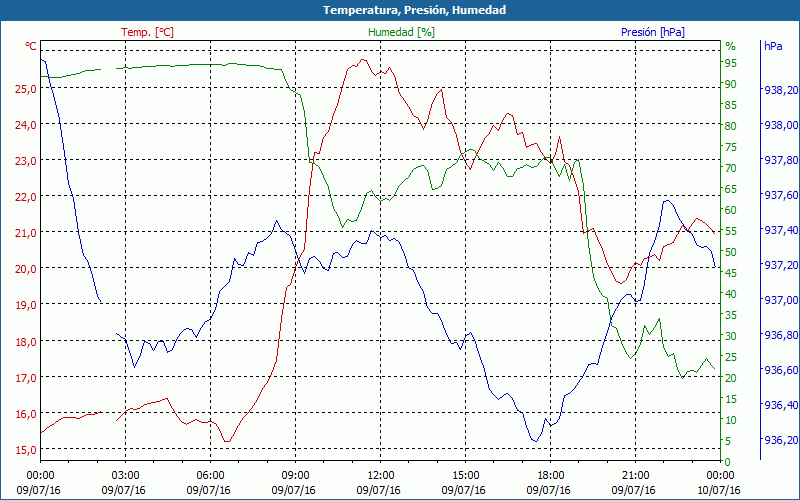
Task: Click temperature axis value "23,0"
Action: [26, 161]
